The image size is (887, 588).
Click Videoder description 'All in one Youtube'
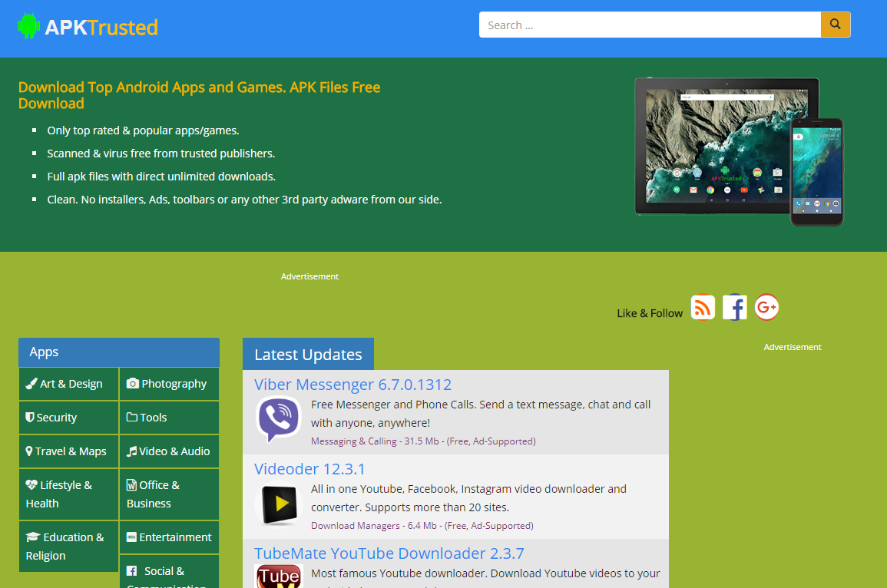468,498
